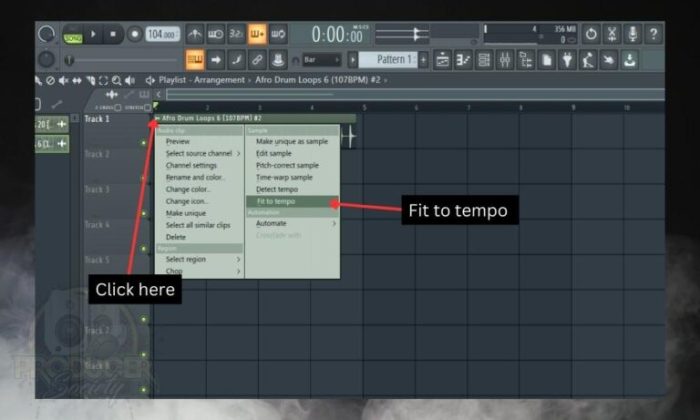Image resolution: width=700 pixels, height=420 pixels.
Task: Toggle the metronome icon
Action: coord(195,34)
